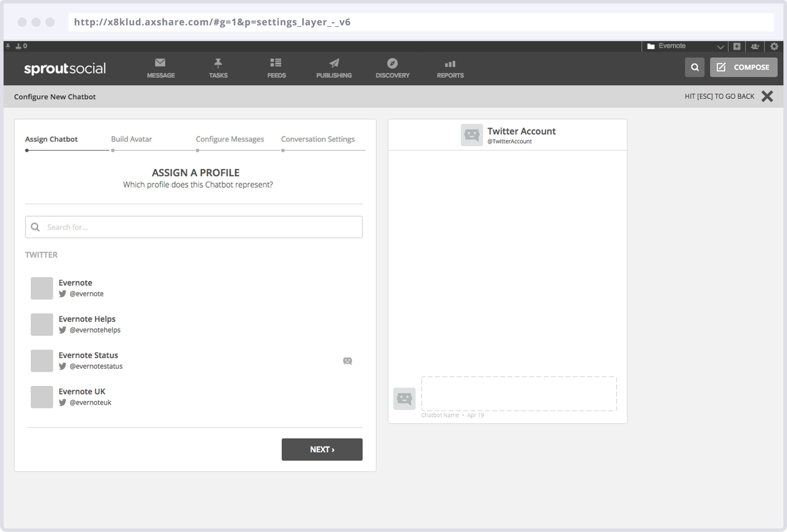Click the dashed message placeholder box
The height and width of the screenshot is (532, 787).
[519, 394]
